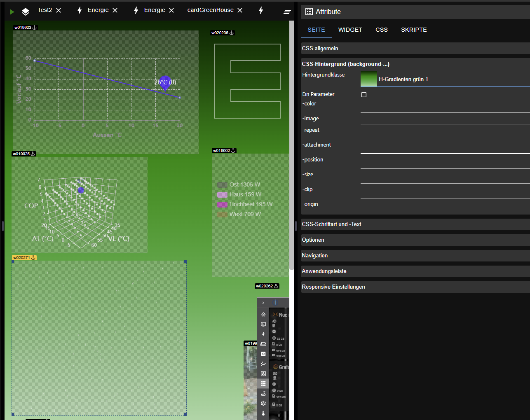Viewport: 530px width, 420px height.
Task: Close the Test2 view tab
Action: 59,10
